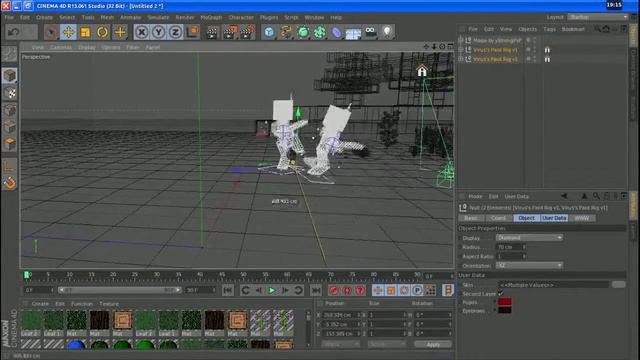Screen dimensions: 640x360
Task: Click the make editable left-sidebar icon
Action: 9,54
